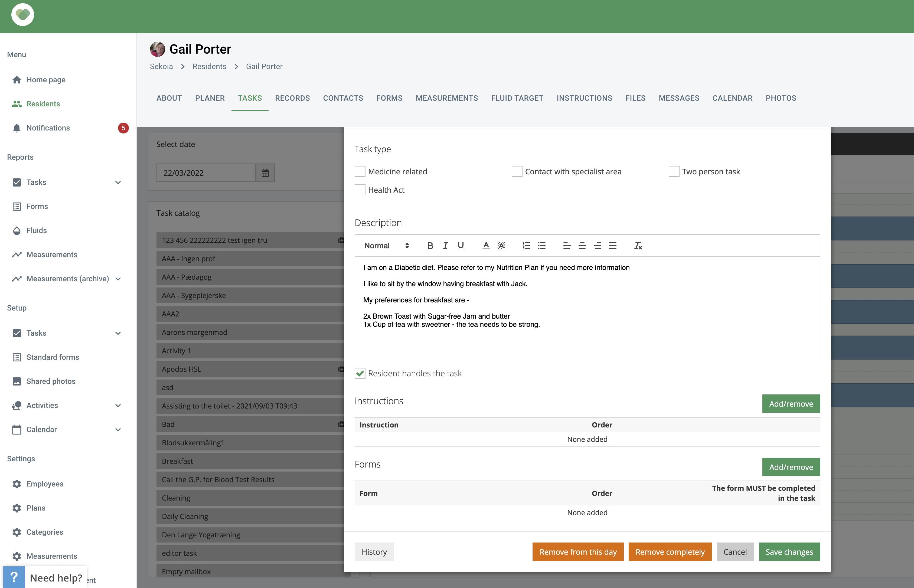Check the Two person task checkbox

[674, 171]
